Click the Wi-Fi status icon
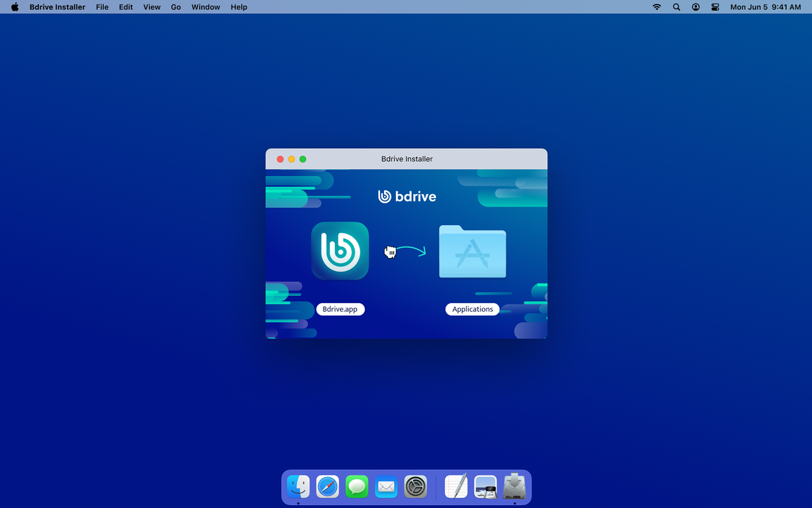This screenshot has height=508, width=812. 657,7
